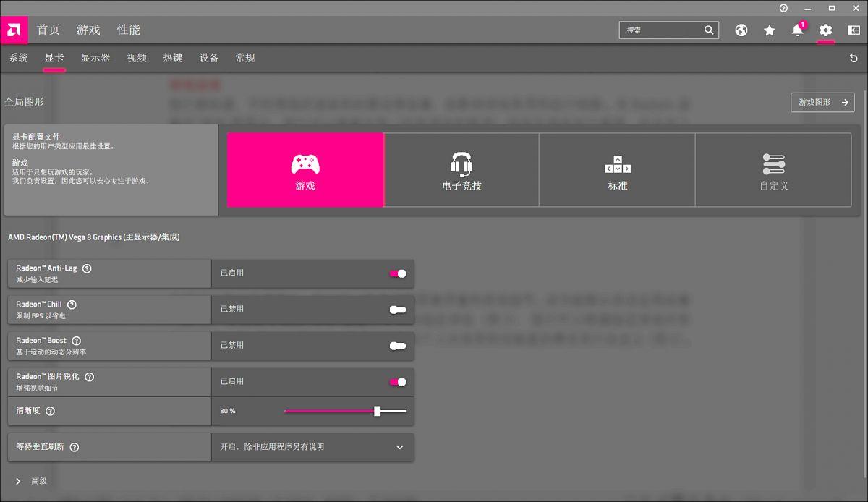
Task: Expand the 高级 section
Action: [32, 481]
